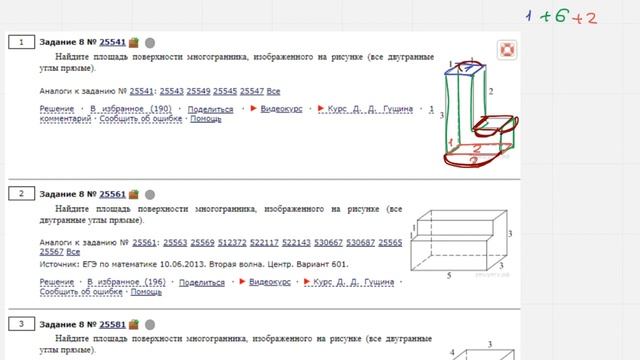The image size is (640, 360).
Task: Click the gray circle marker in task 2 heading
Action: [150, 194]
